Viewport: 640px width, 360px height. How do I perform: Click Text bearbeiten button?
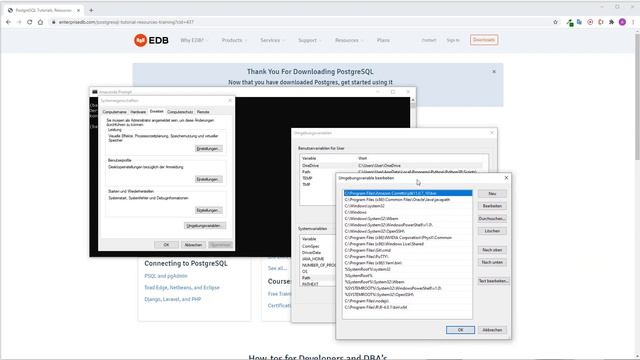493,281
